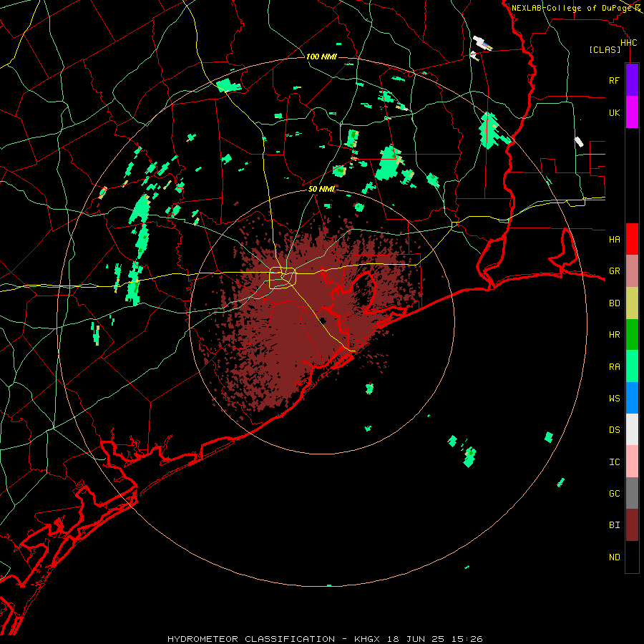This screenshot has width=644, height=644.
Task: Click the white dry snow echo at top right
Action: coord(482,43)
